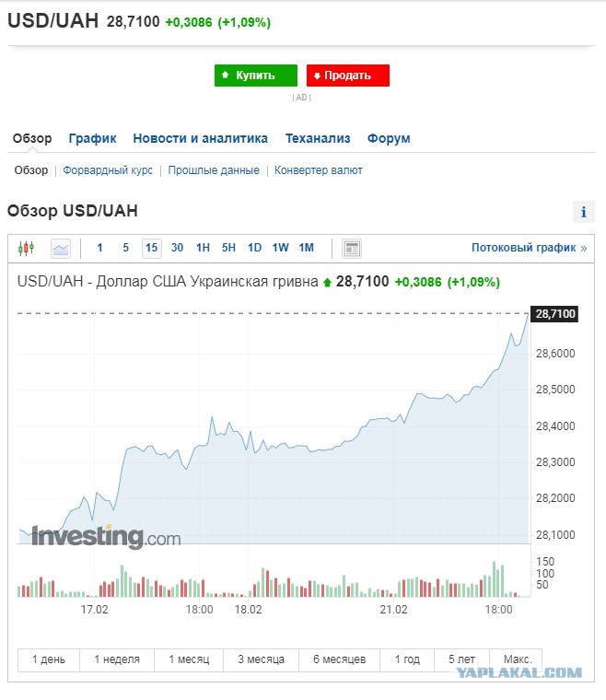Go to the Теханализ tab
The image size is (606, 700).
(x=318, y=138)
